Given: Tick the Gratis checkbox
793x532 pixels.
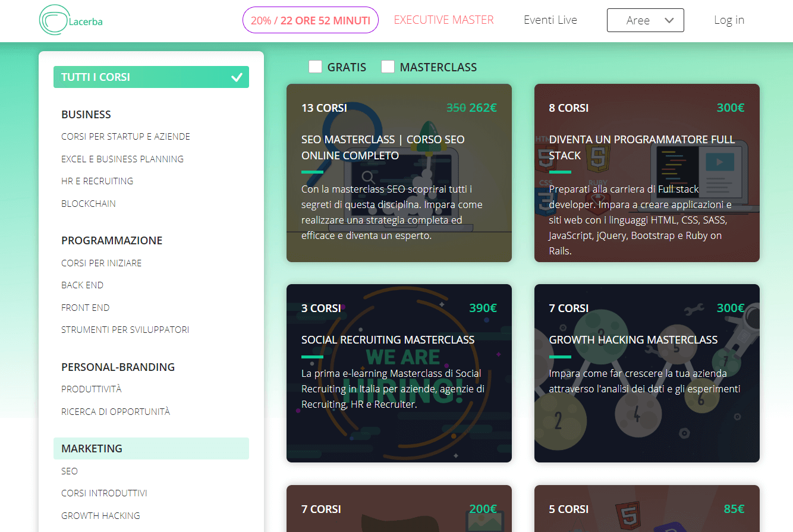Looking at the screenshot, I should coord(315,67).
